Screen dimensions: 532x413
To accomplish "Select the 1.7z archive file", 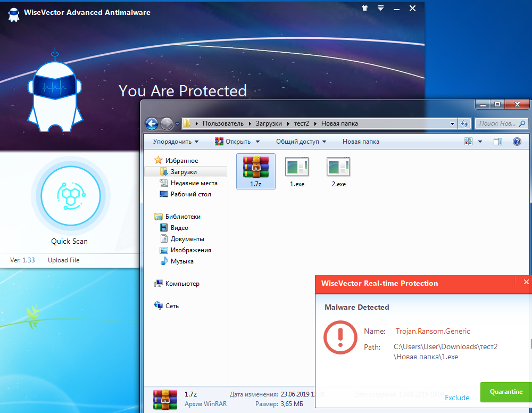I will 256,171.
